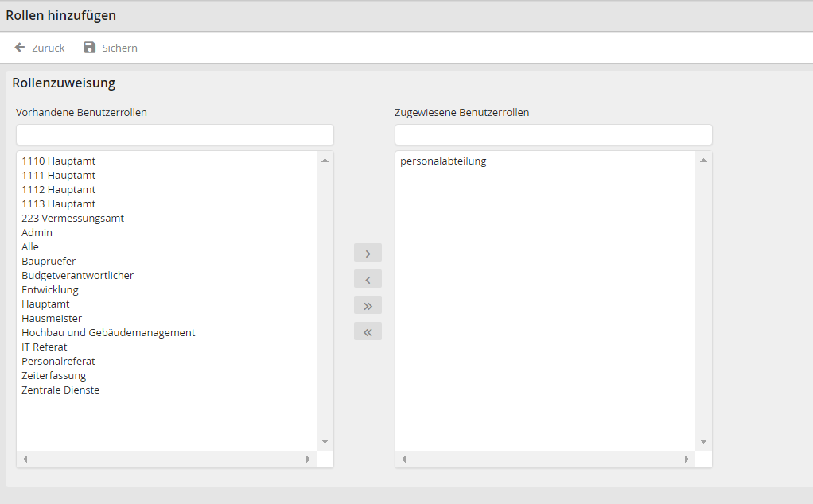Select assigned role personalabteilung
813x504 pixels.
click(443, 161)
